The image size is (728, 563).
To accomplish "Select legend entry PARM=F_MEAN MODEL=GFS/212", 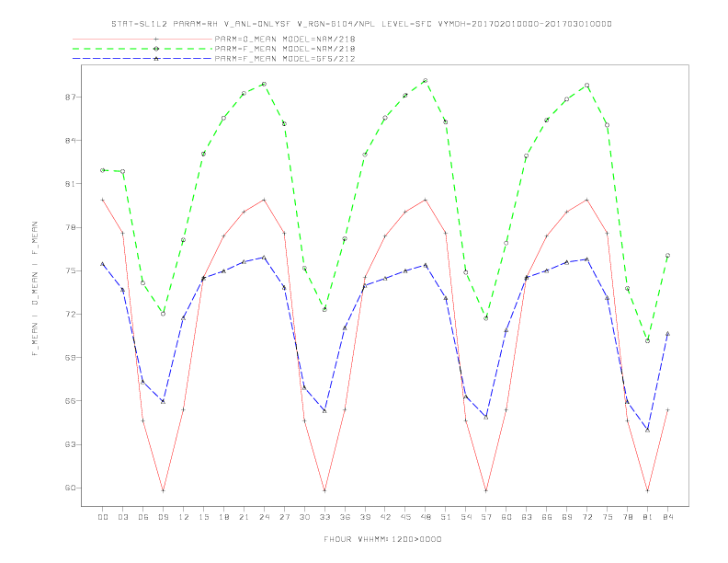I will point(285,59).
